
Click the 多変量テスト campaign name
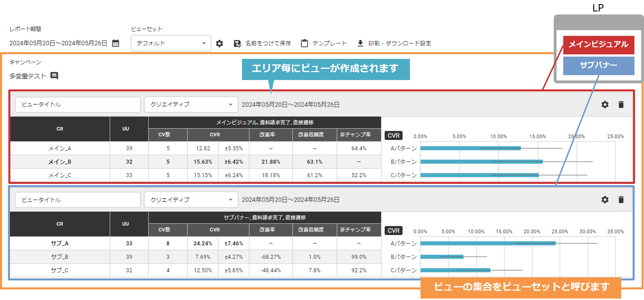(x=28, y=76)
